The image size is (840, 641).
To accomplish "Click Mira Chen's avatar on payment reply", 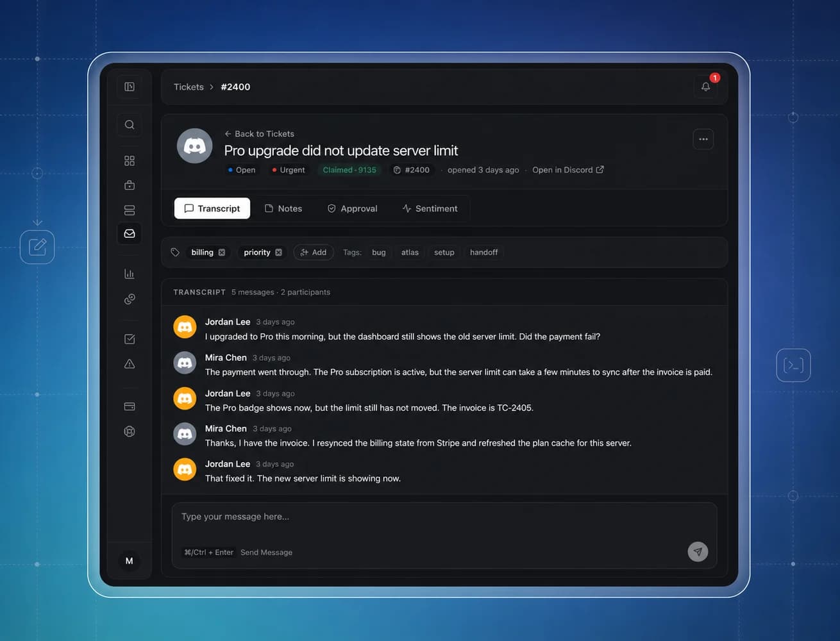I will 185,363.
